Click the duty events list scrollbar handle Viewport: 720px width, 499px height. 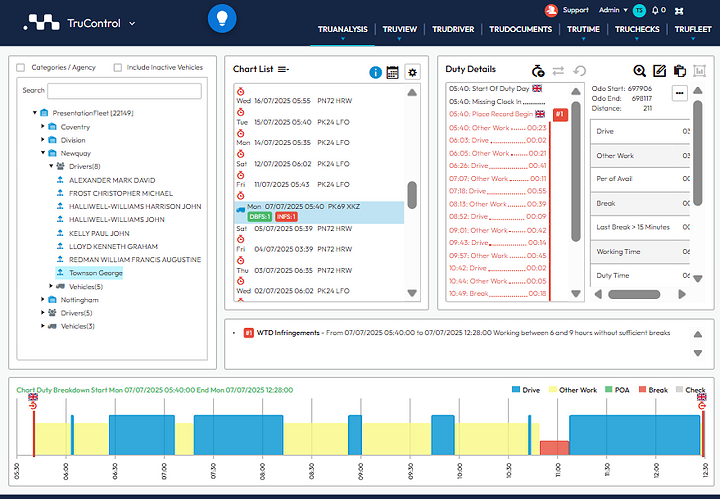pyautogui.click(x=576, y=172)
